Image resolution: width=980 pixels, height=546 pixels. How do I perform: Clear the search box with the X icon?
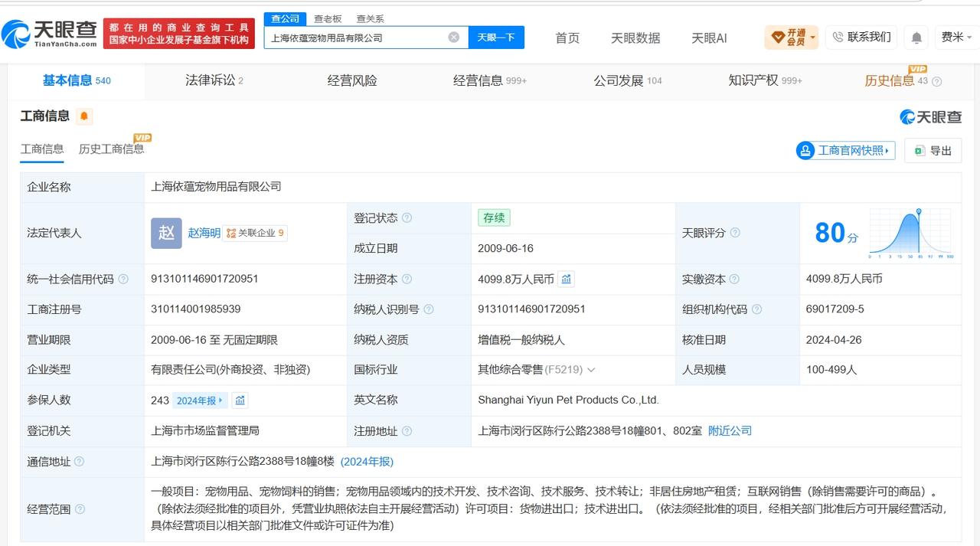pos(454,37)
